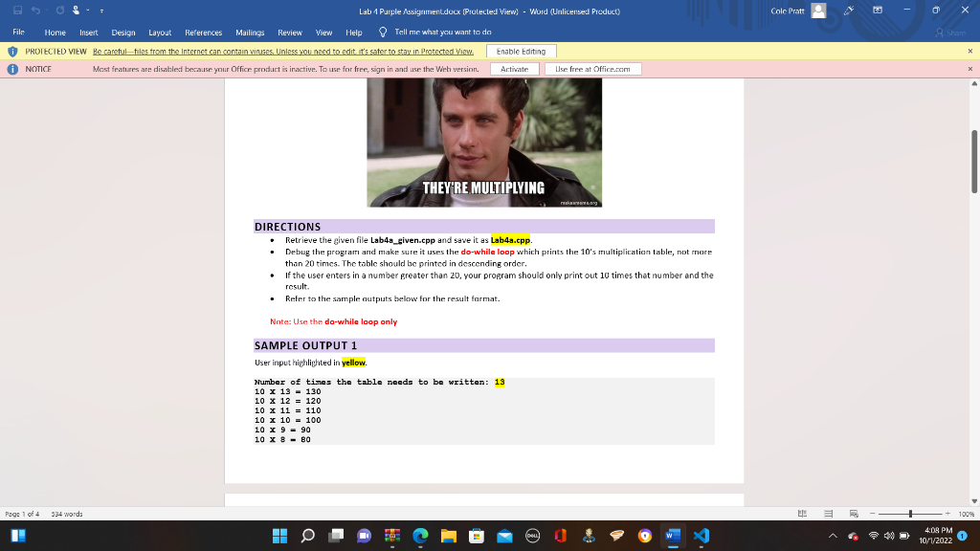980x551 pixels.
Task: Open the Layout ribbon tab
Action: [160, 32]
